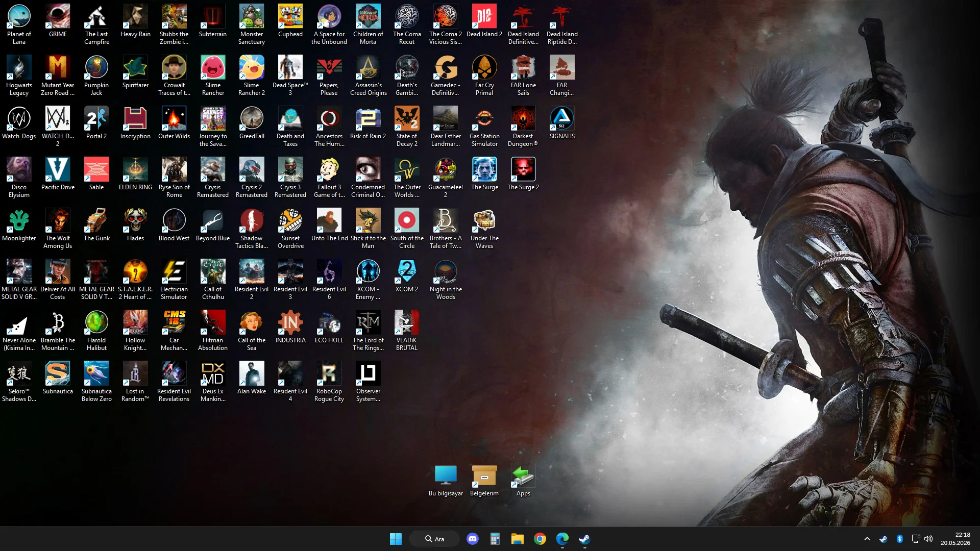The height and width of the screenshot is (551, 980).
Task: Click the Steam system tray icon
Action: 883,539
